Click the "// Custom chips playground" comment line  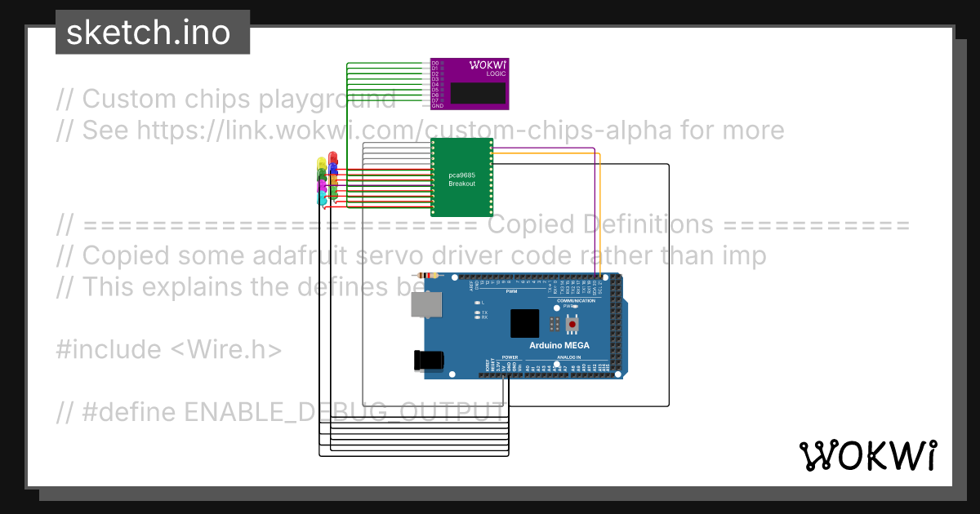point(226,99)
